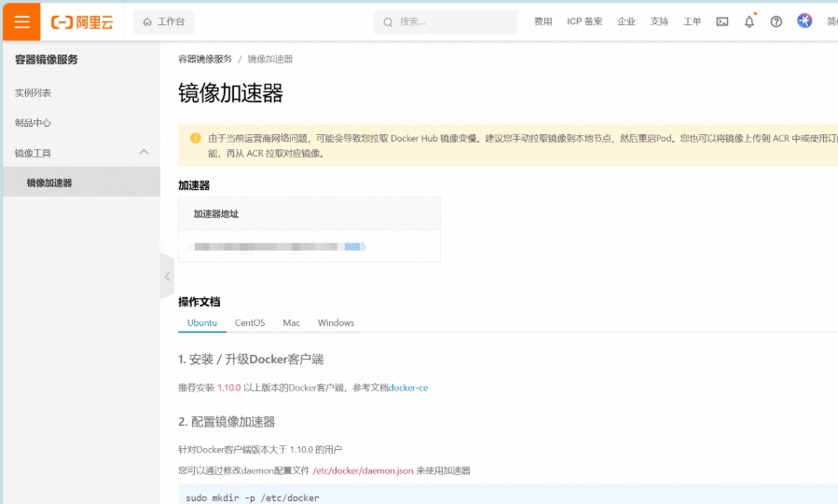Screen dimensions: 838x504
Task: Click the user avatar icon
Action: click(x=804, y=20)
